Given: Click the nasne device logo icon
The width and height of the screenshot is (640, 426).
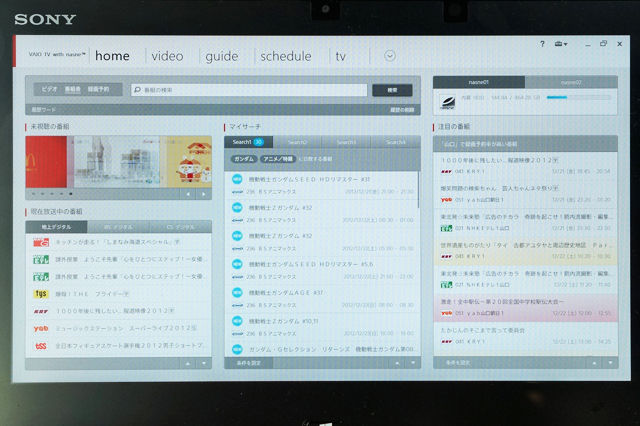Looking at the screenshot, I should (448, 102).
